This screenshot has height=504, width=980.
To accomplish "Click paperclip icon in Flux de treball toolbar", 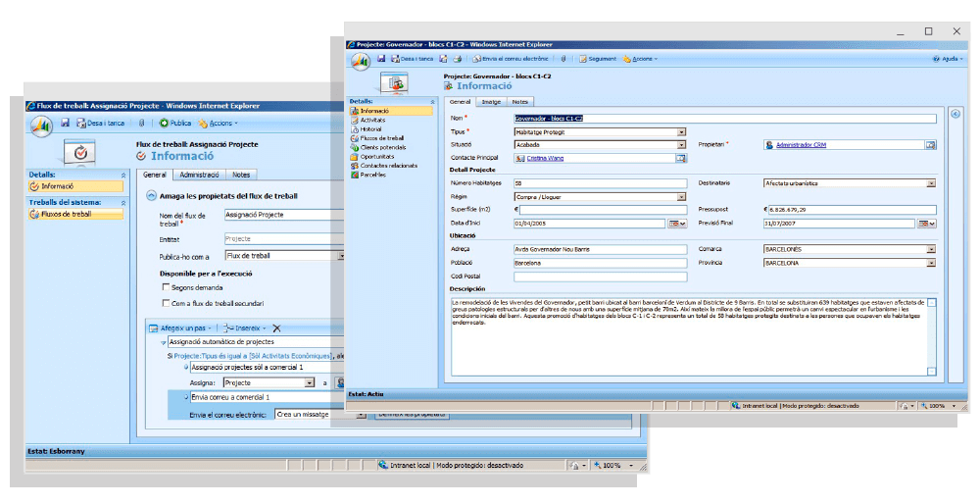I will coord(142,124).
